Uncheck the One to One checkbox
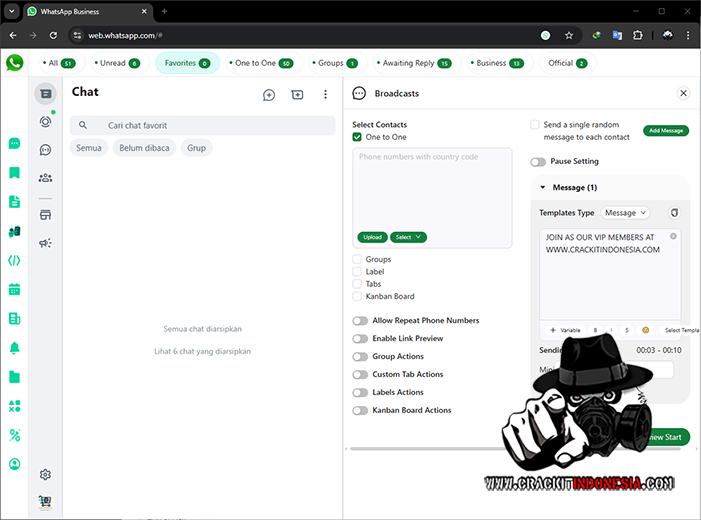This screenshot has height=520, width=701. pos(357,137)
